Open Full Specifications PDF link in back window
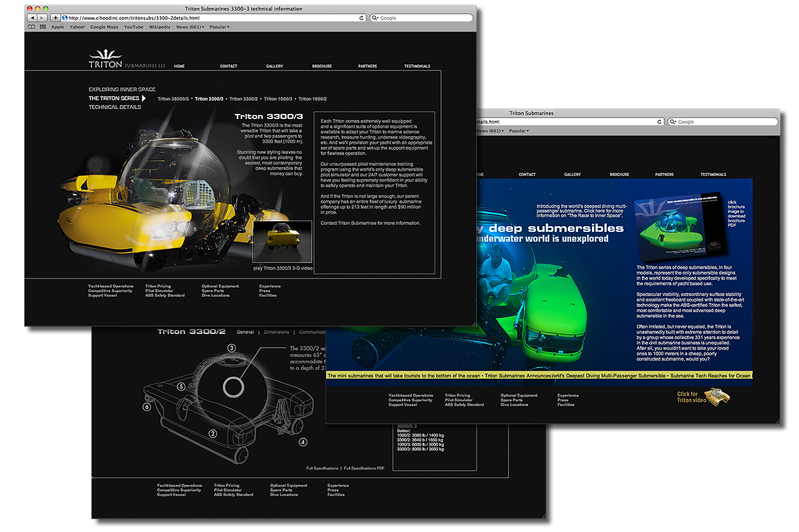This screenshot has width=799, height=532. pos(364,468)
